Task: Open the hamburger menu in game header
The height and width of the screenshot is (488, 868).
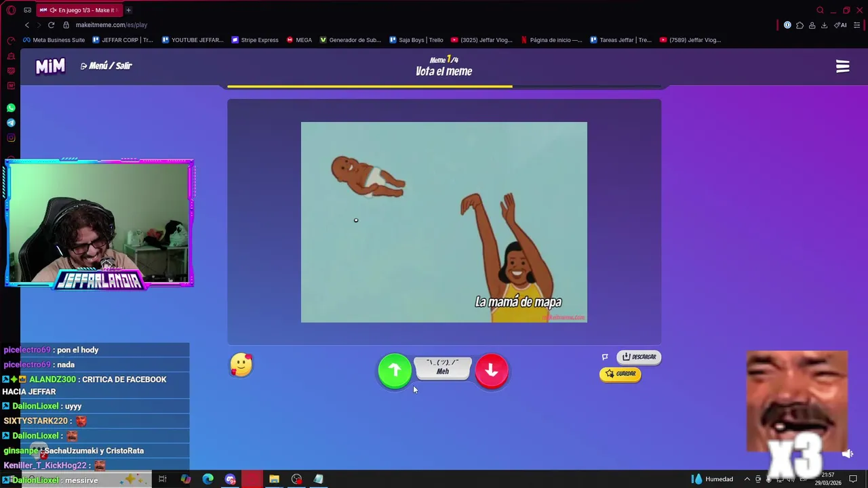Action: pos(842,66)
